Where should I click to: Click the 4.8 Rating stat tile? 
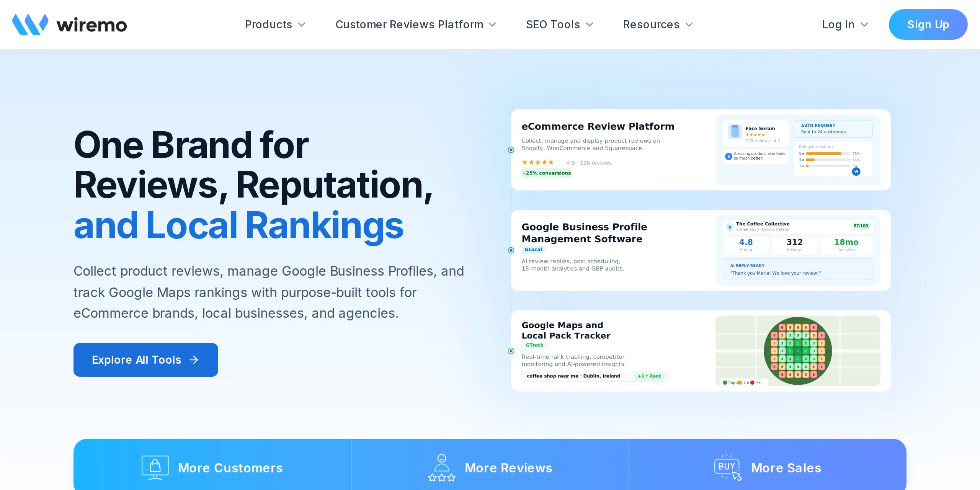click(x=745, y=245)
